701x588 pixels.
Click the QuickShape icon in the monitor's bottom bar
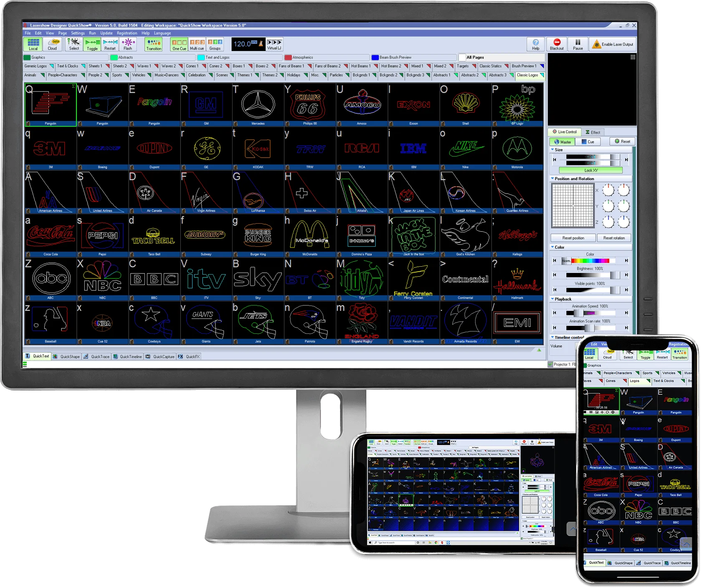coord(55,356)
